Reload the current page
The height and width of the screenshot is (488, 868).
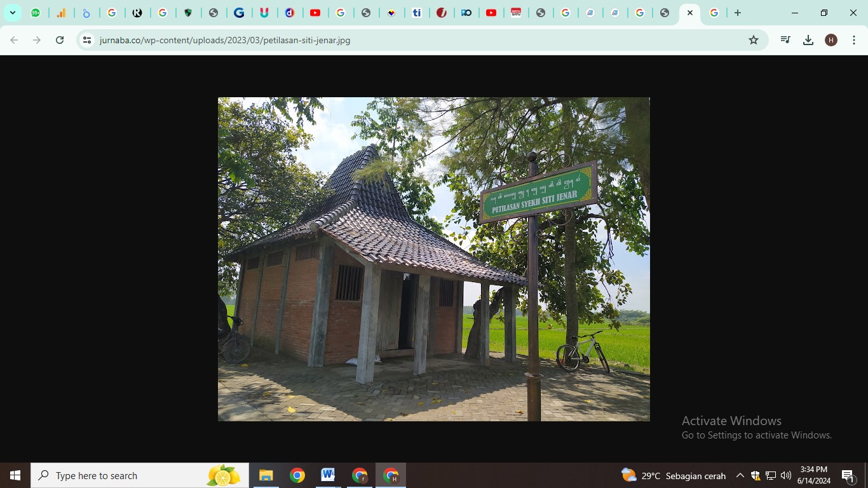(60, 40)
